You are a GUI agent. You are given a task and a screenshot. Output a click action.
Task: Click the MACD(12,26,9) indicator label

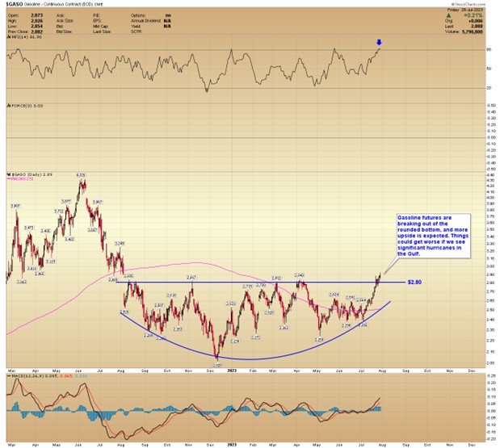point(47,375)
